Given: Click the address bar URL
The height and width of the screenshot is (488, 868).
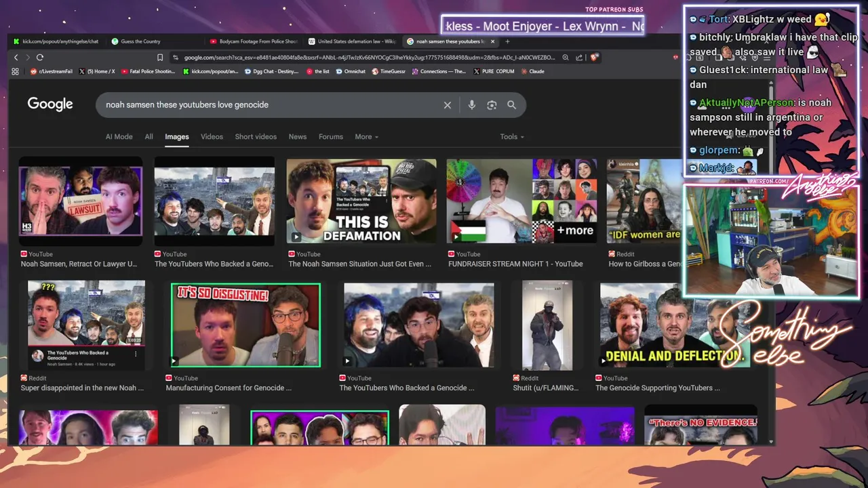Looking at the screenshot, I should [x=370, y=58].
